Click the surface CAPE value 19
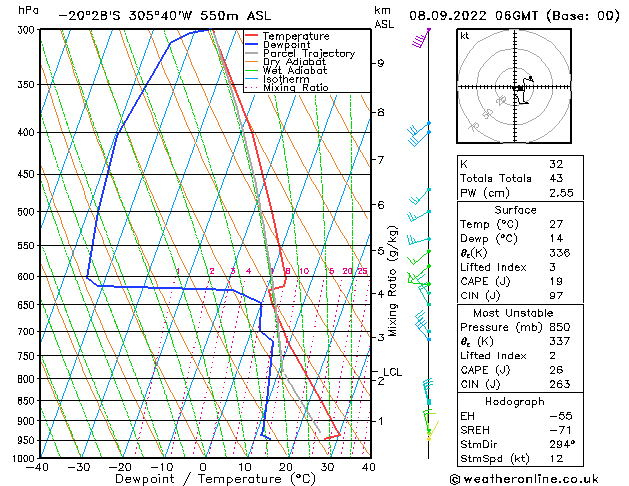629x486 pixels. point(556,281)
